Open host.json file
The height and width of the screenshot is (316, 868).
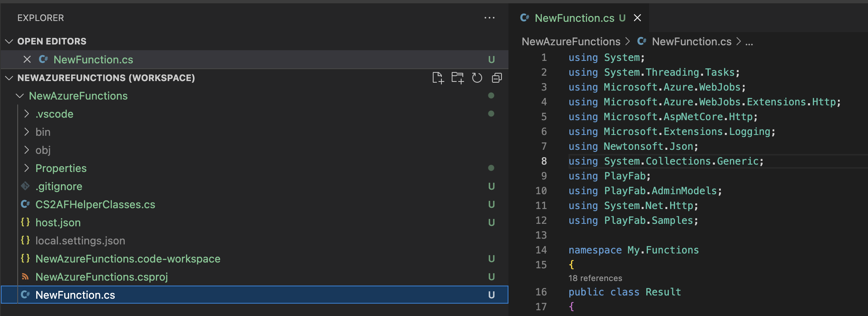(58, 223)
